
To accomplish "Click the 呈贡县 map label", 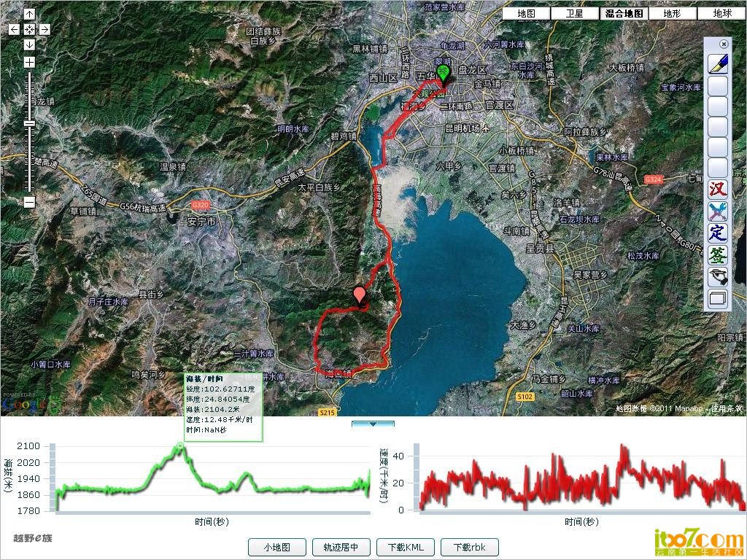I will (x=541, y=249).
